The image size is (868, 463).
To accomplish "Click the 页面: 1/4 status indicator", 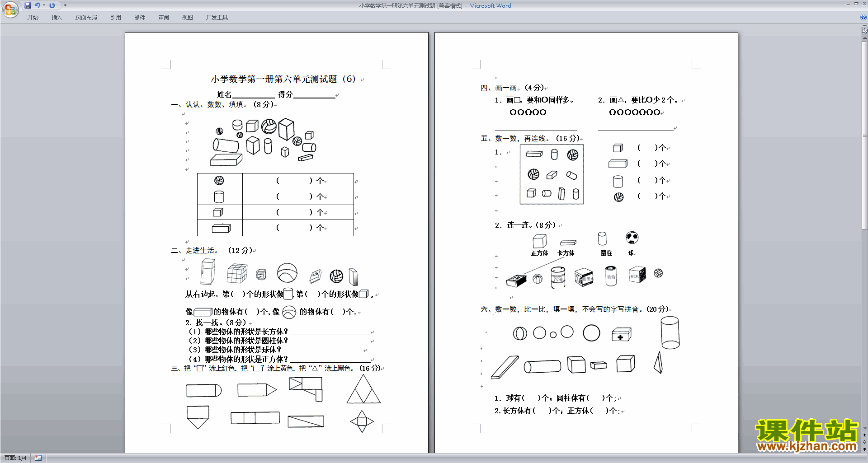I will (15, 458).
